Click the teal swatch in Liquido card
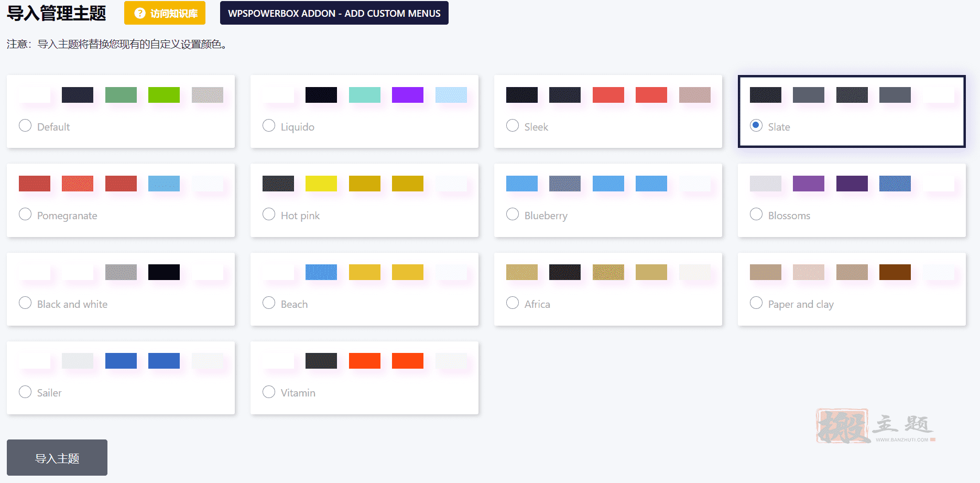980x483 pixels. tap(365, 95)
